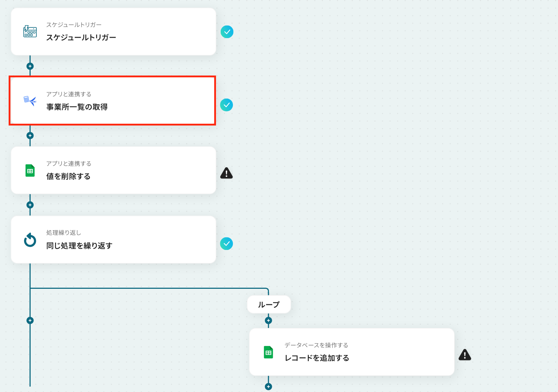Add a step below スケジュールトリガー with the plus
The width and height of the screenshot is (558, 392).
pyautogui.click(x=30, y=66)
